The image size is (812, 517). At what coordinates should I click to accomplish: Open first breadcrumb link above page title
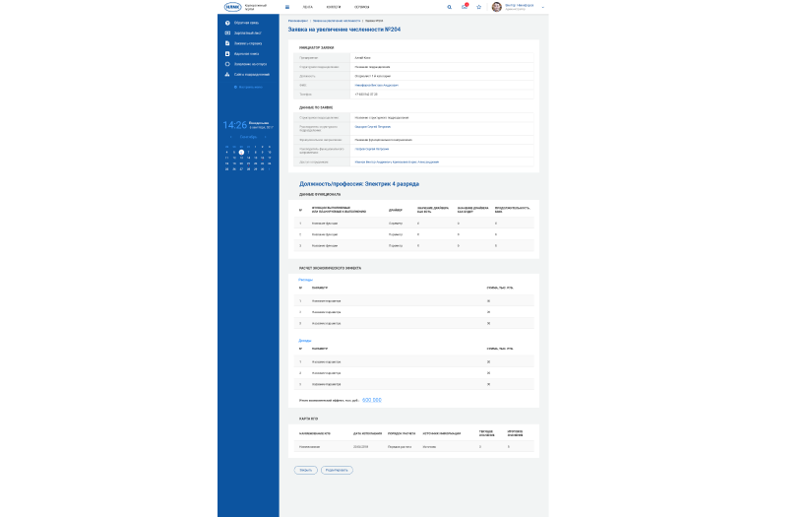[x=298, y=21]
